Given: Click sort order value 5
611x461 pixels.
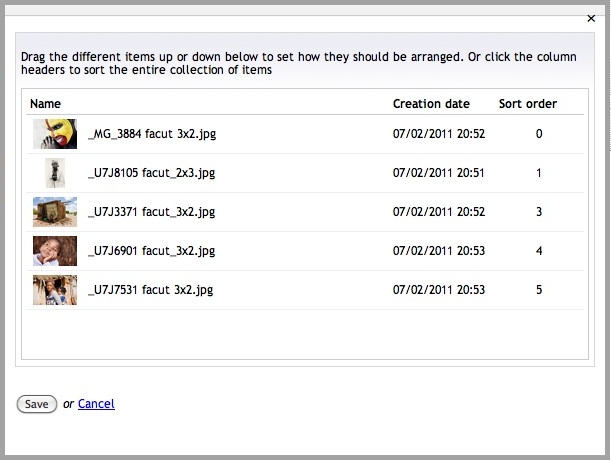Looking at the screenshot, I should (539, 290).
